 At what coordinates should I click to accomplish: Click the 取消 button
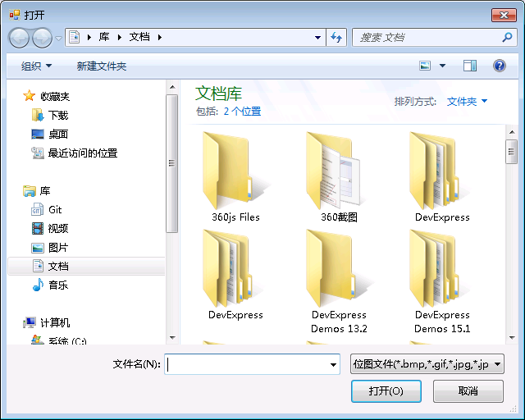pyautogui.click(x=468, y=391)
